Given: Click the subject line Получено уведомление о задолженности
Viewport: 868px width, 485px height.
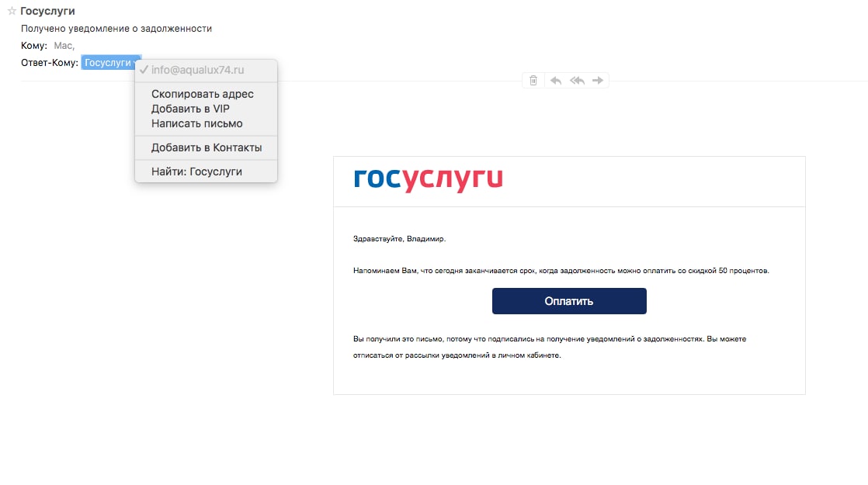Looking at the screenshot, I should (116, 29).
